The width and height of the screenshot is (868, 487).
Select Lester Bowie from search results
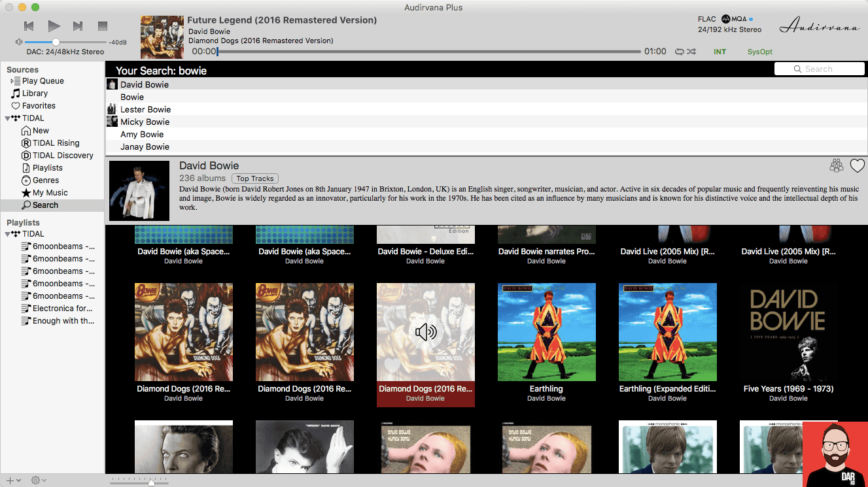pyautogui.click(x=145, y=110)
